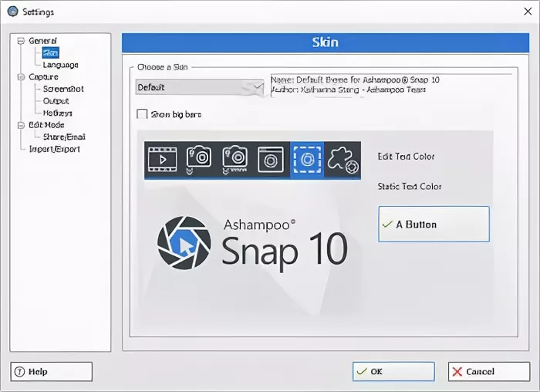540x392 pixels.
Task: Click the second camera capture icon
Action: coord(235,158)
